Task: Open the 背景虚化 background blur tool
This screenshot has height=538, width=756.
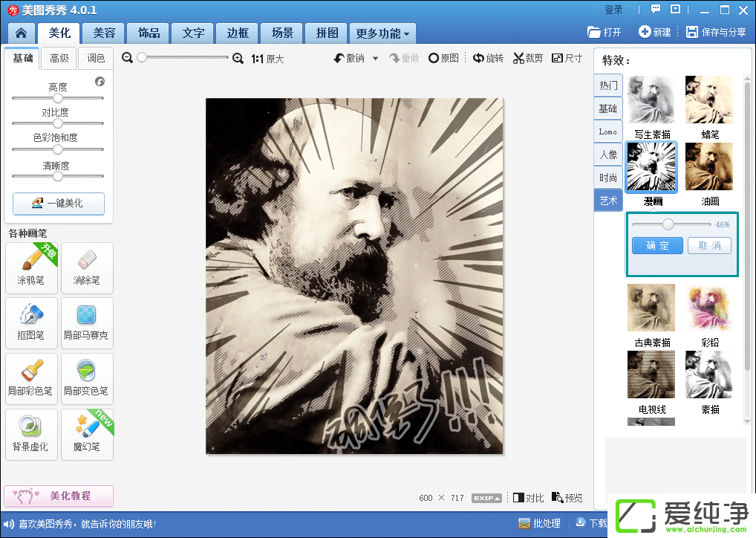Action: [x=31, y=433]
